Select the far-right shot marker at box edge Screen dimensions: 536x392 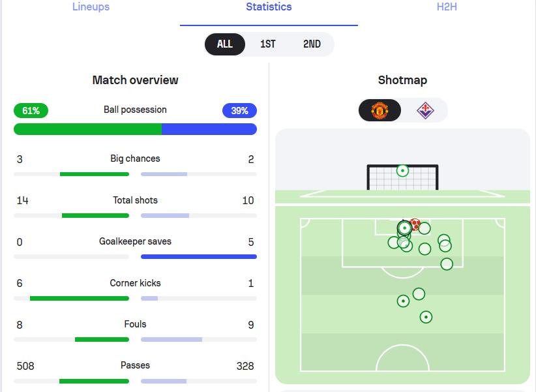pos(447,264)
